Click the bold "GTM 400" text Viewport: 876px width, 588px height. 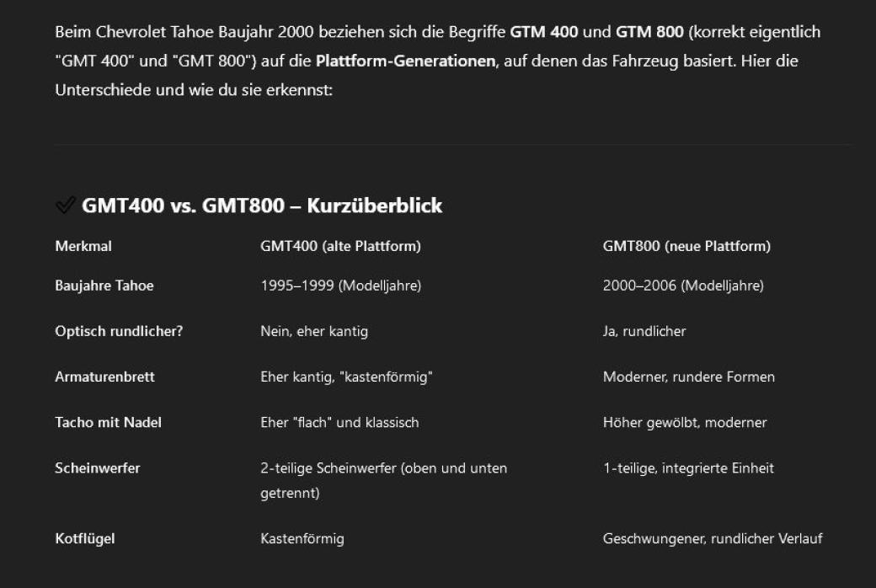[x=544, y=32]
